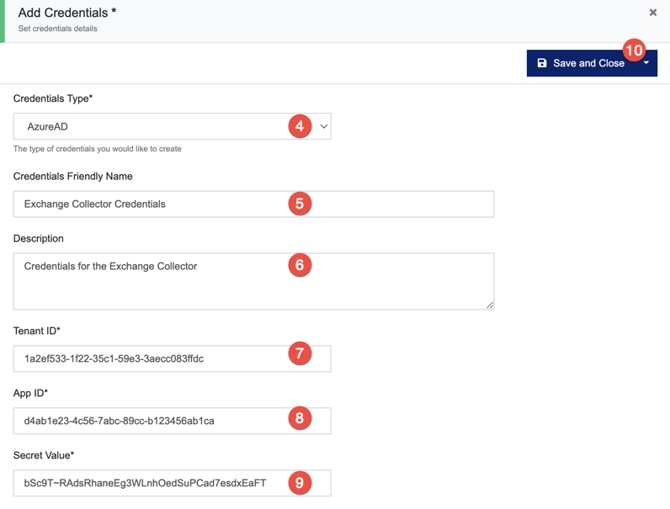
Task: Click the Description text area
Action: click(x=253, y=281)
